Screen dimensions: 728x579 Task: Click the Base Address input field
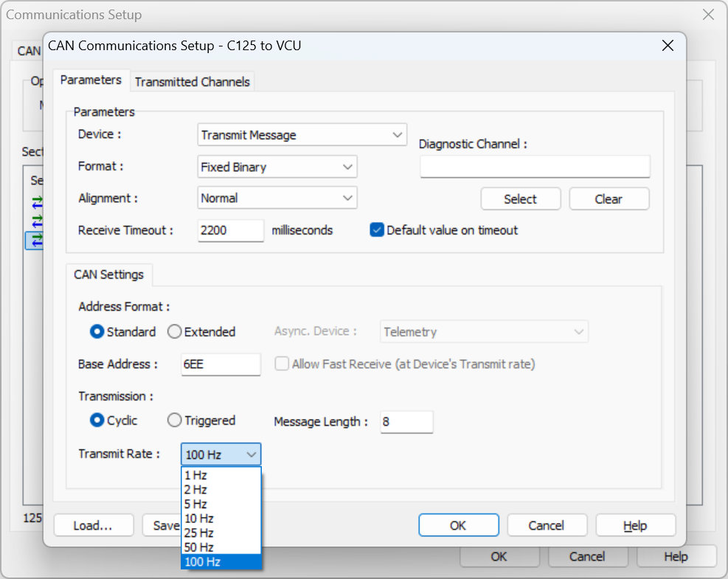point(221,364)
